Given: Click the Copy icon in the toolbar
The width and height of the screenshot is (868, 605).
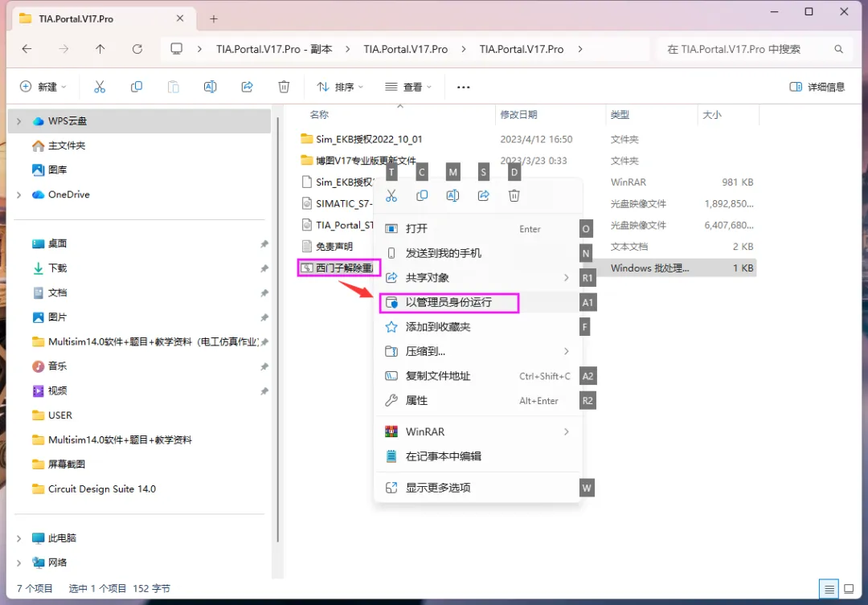Looking at the screenshot, I should (x=136, y=87).
